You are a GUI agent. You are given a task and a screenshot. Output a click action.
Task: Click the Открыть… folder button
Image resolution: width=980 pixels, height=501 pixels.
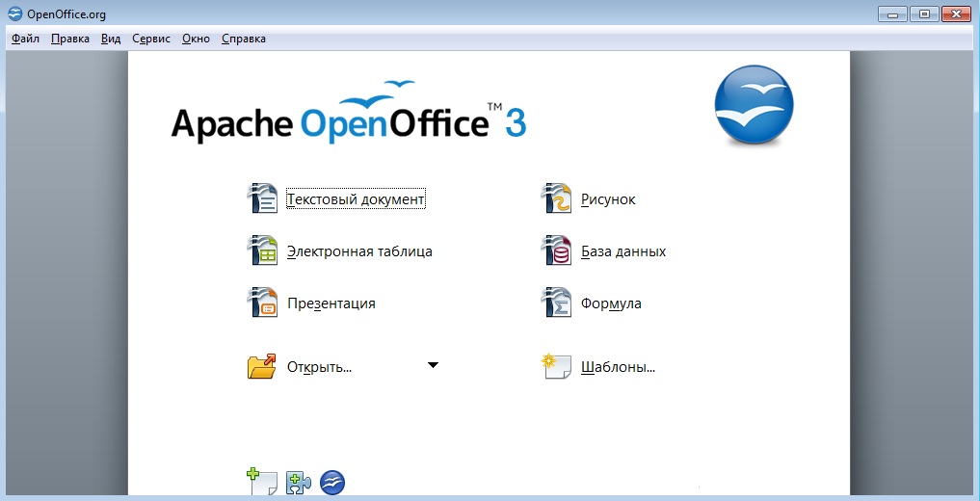pos(318,367)
